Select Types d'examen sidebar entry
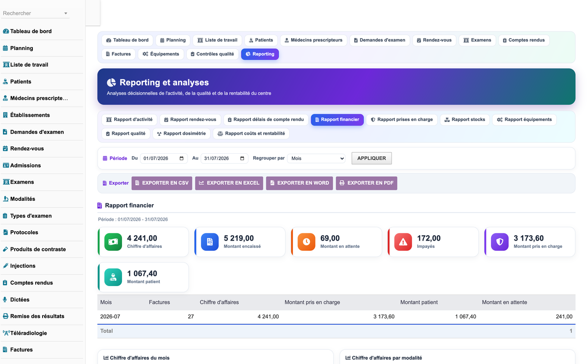588x364 pixels. pyautogui.click(x=27, y=216)
